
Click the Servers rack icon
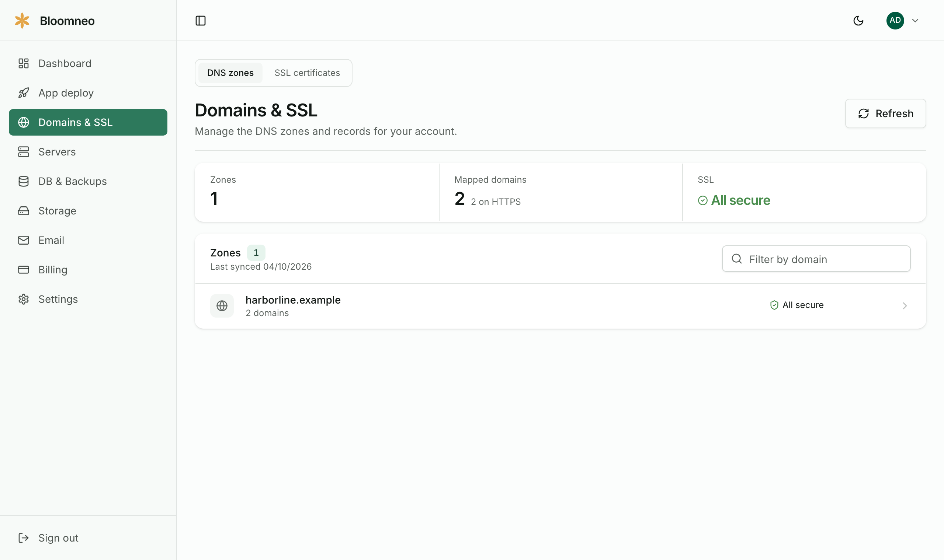[23, 152]
